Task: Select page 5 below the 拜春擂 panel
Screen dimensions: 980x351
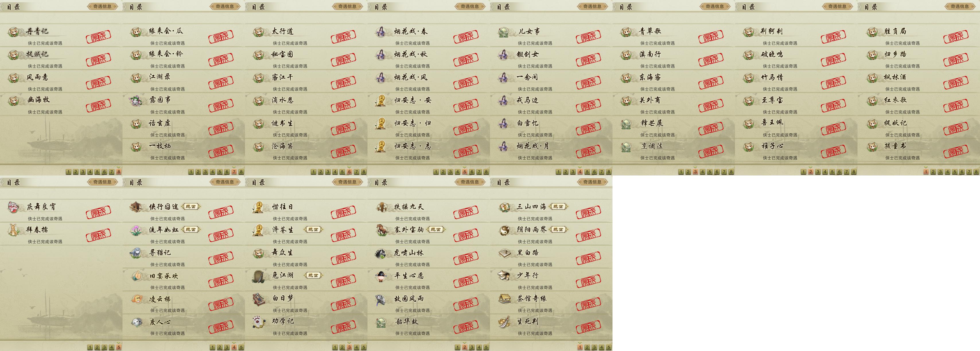Action: click(119, 347)
